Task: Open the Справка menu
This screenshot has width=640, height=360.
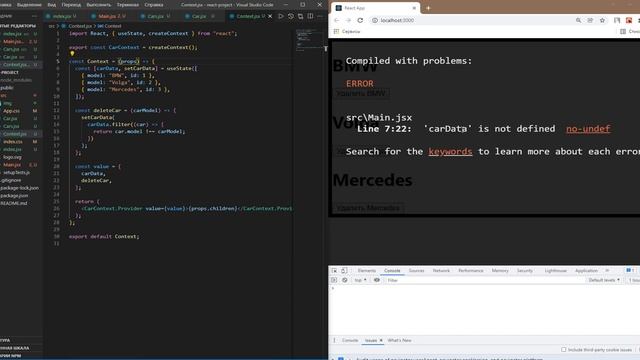Action: click(154, 5)
